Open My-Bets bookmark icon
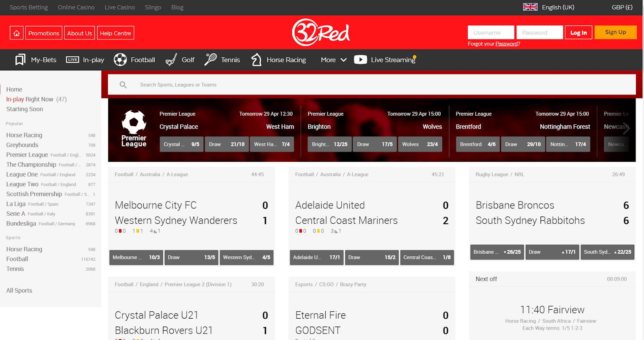 click(20, 60)
